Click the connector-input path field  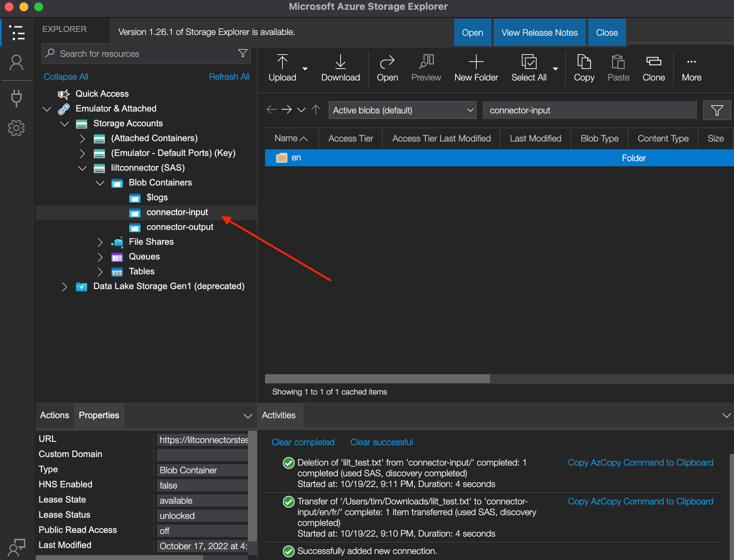coord(589,110)
